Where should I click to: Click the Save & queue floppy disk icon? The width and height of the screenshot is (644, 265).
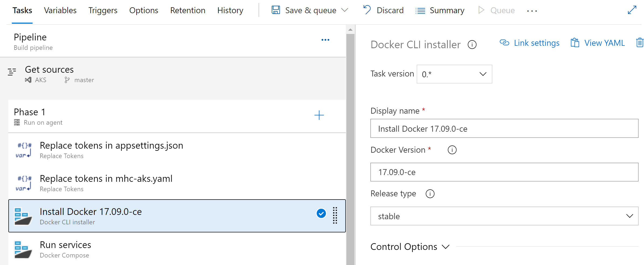click(x=276, y=10)
